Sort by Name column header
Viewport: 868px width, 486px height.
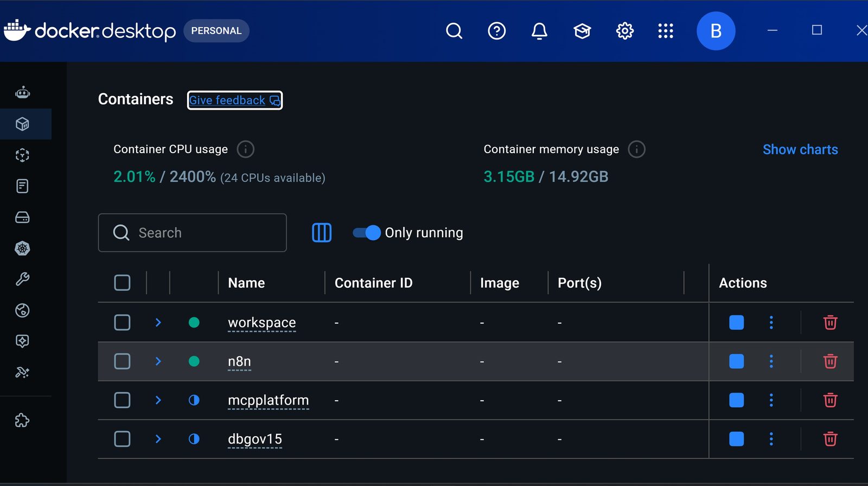click(x=246, y=283)
